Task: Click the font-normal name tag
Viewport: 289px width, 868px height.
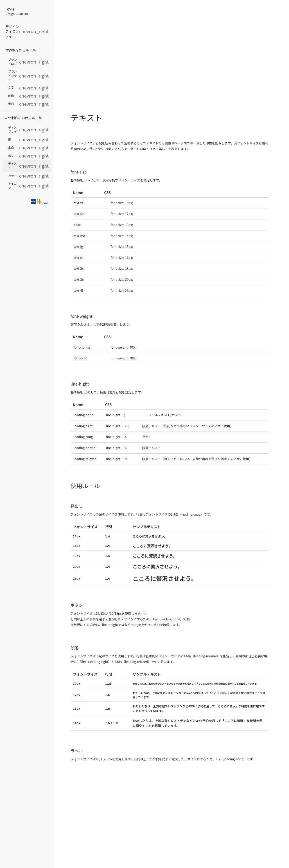Action: pos(82,347)
